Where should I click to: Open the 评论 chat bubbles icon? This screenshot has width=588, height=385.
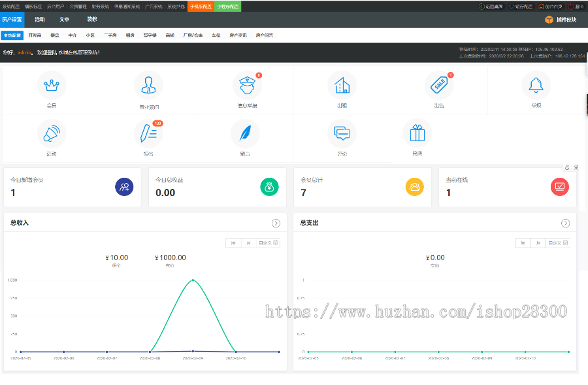coord(342,133)
